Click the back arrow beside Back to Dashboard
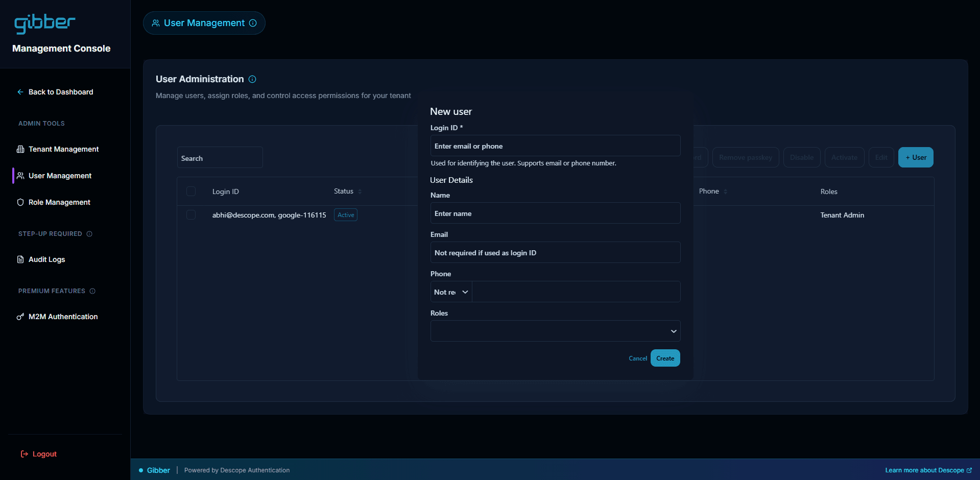Viewport: 980px width, 480px height. pyautogui.click(x=20, y=92)
